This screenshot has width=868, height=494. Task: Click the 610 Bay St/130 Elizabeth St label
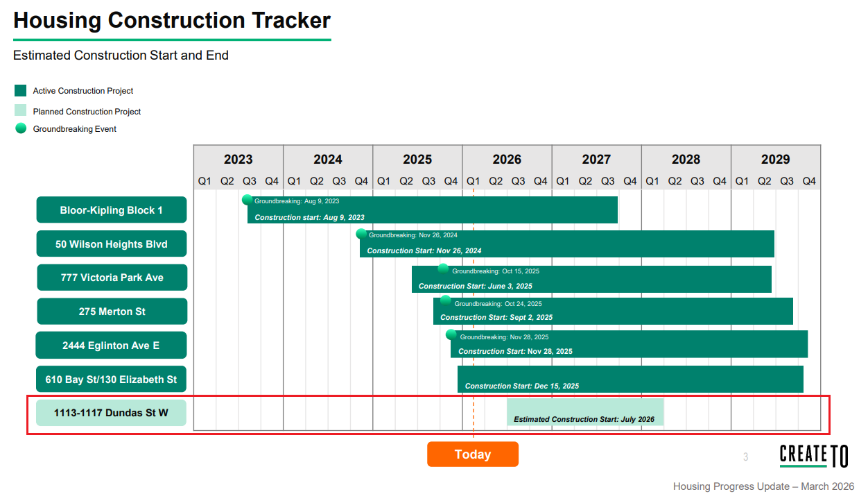tap(112, 380)
